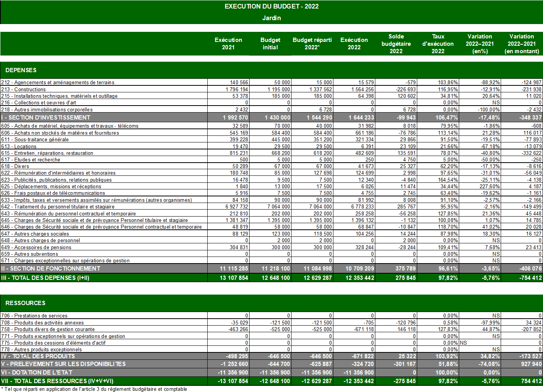Select the 'Solde budgétaire 2022' header
The height and width of the screenshot is (392, 543).
coord(396,43)
